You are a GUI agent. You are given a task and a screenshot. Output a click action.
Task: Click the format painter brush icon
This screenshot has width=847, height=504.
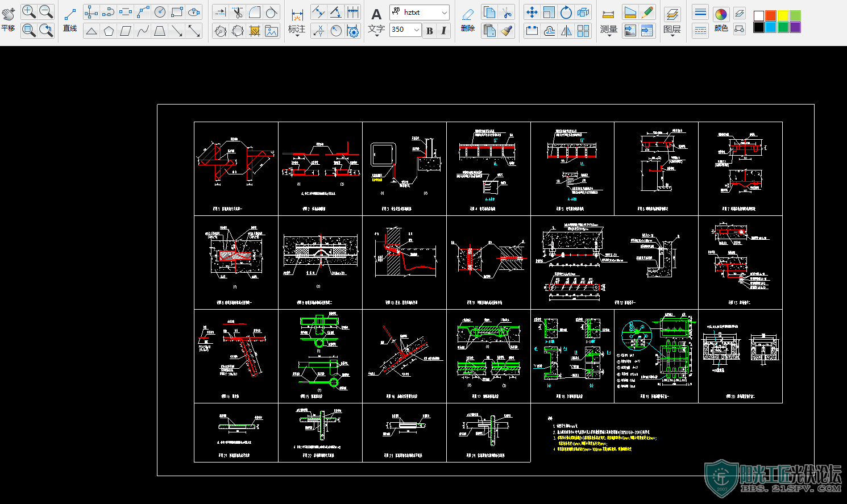pyautogui.click(x=506, y=31)
